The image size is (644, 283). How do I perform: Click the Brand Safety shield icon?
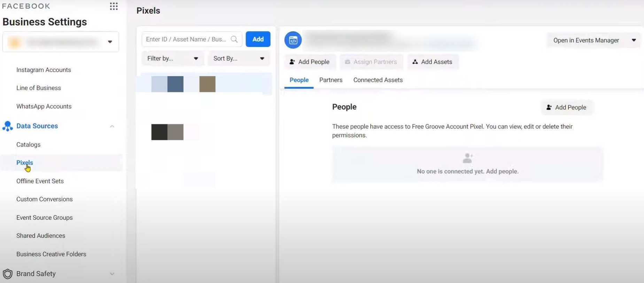[7, 274]
